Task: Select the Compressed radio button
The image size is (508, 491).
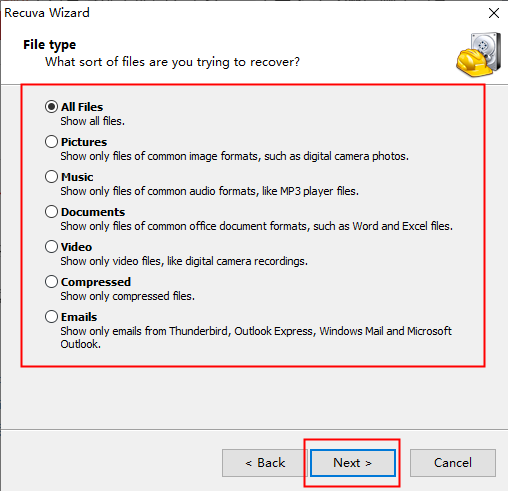Action: [x=51, y=282]
